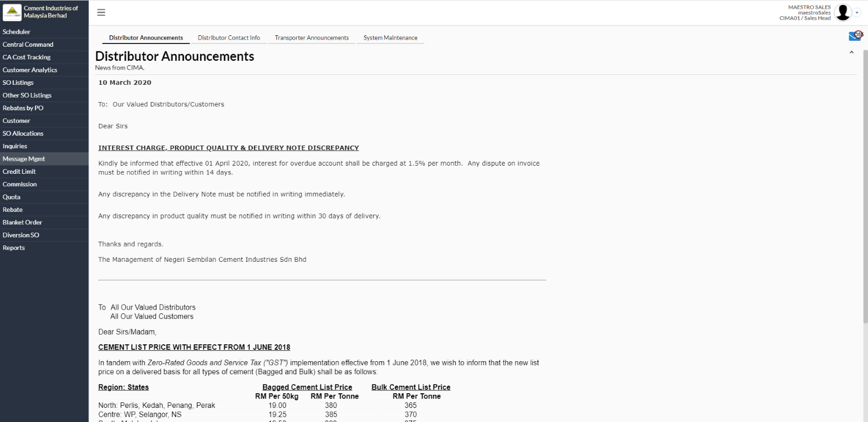Open SO Listings page

point(44,83)
